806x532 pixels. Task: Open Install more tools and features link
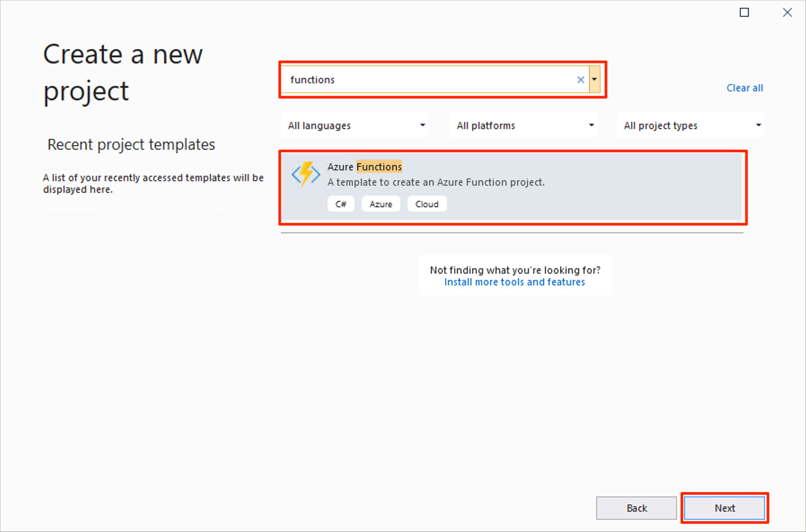pos(514,282)
